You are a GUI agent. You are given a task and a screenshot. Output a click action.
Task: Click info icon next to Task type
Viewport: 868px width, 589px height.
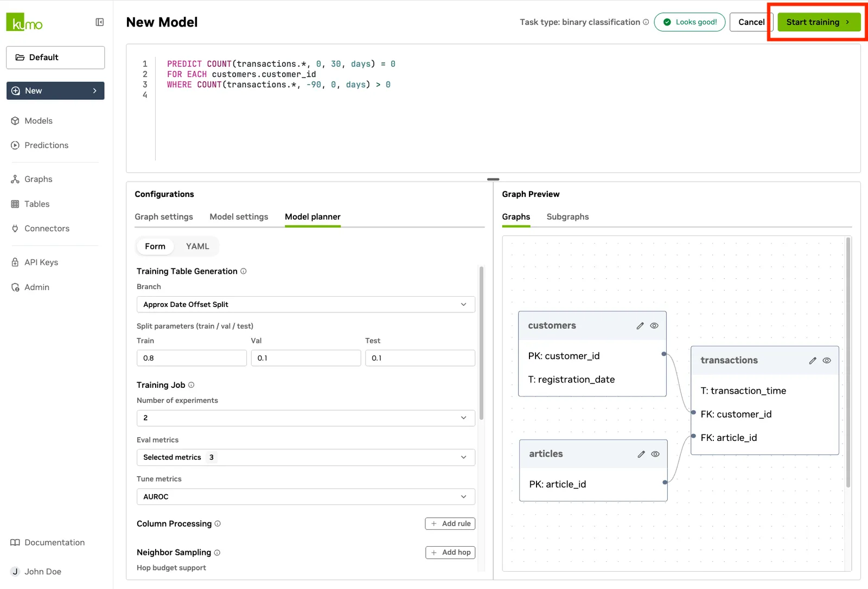click(x=646, y=22)
